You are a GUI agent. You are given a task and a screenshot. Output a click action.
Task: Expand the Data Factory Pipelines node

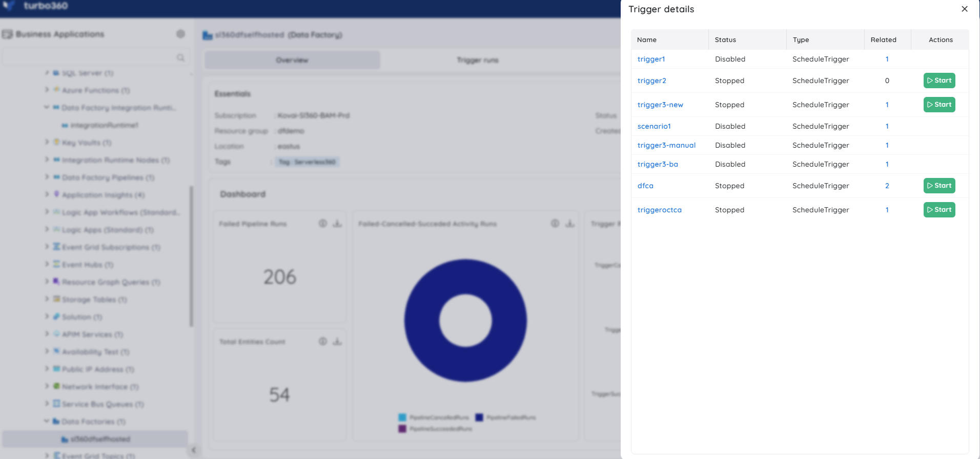pyautogui.click(x=47, y=177)
